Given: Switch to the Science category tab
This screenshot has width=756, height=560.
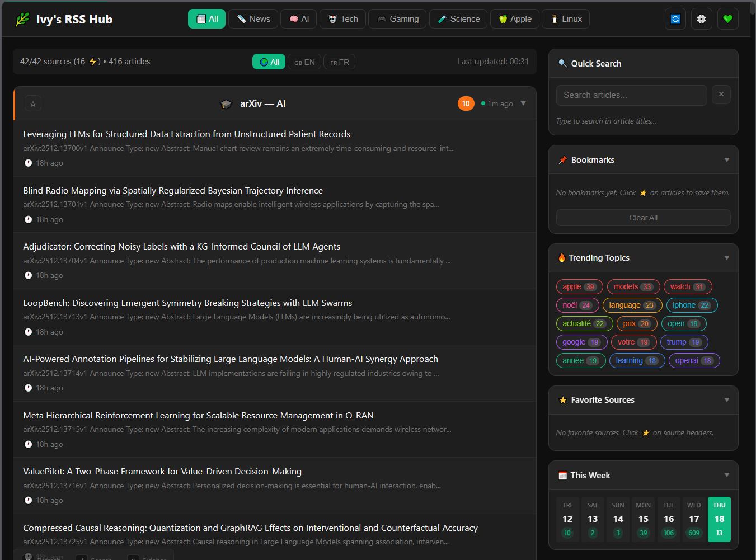Looking at the screenshot, I should point(458,19).
